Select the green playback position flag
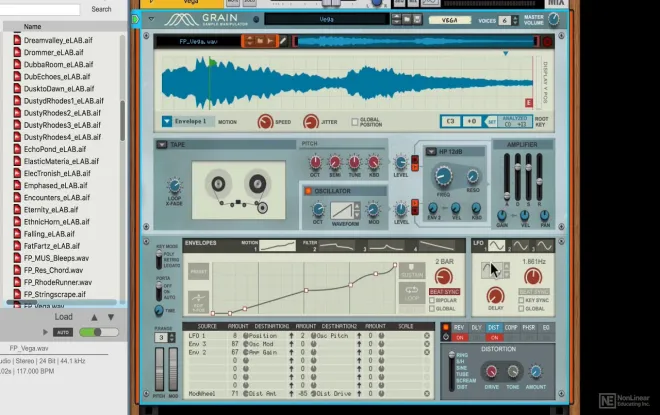This screenshot has height=415, width=660. (x=213, y=63)
